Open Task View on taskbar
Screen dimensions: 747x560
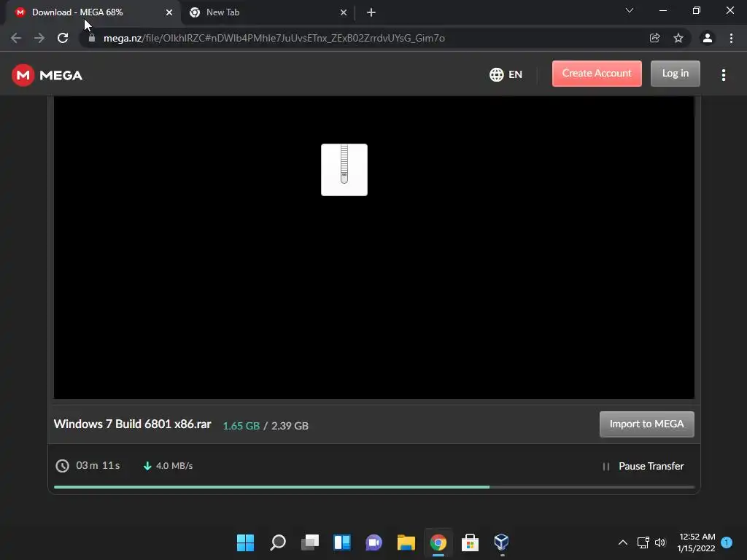[309, 542]
